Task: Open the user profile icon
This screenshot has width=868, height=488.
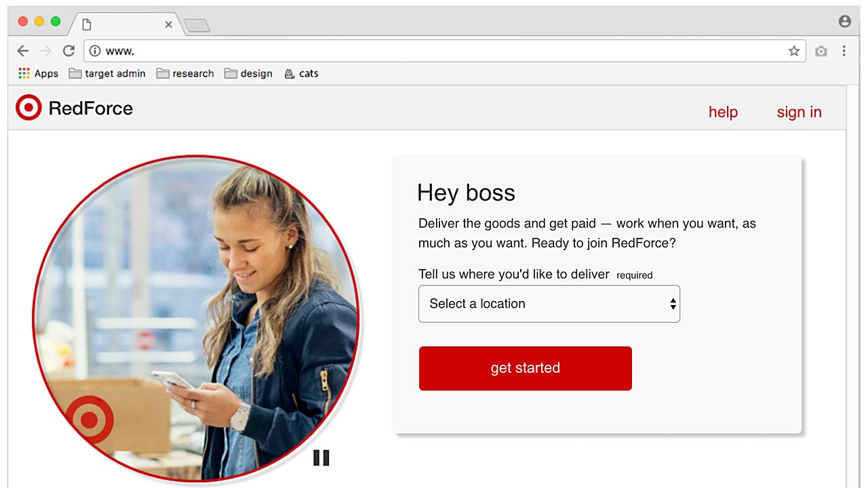Action: [844, 22]
